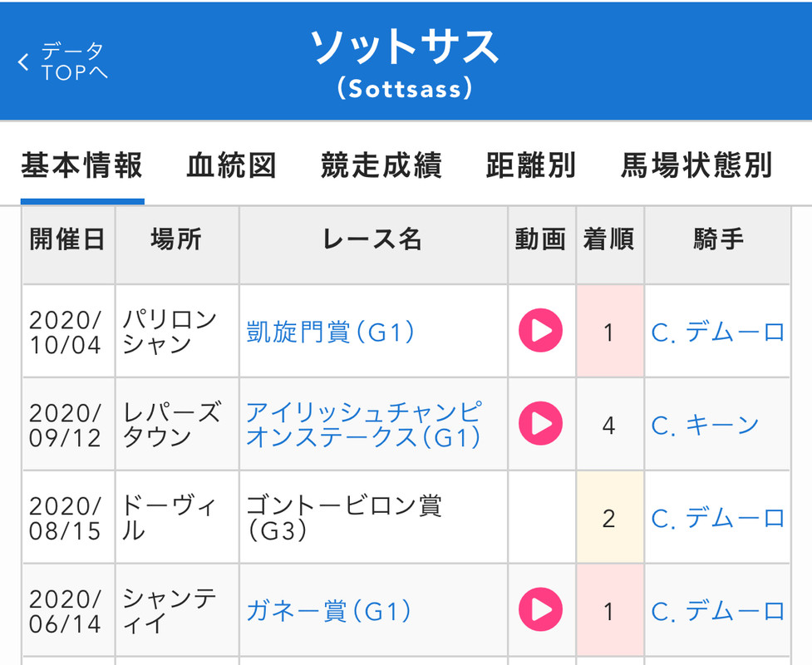Screen dimensions: 812x665
Task: Open C. デムーロ link in ガネー賞 row
Action: (x=718, y=612)
